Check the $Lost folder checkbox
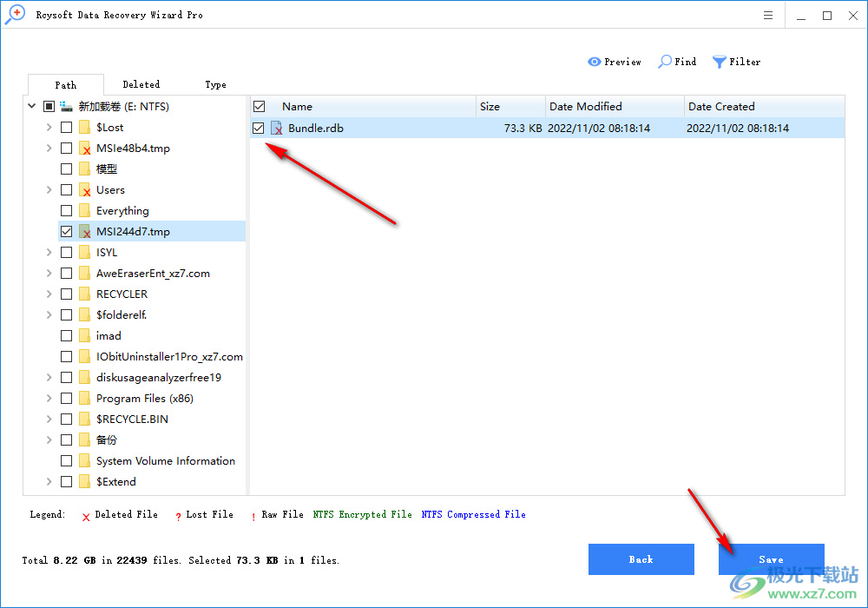Viewport: 868px width, 608px height. coord(66,127)
